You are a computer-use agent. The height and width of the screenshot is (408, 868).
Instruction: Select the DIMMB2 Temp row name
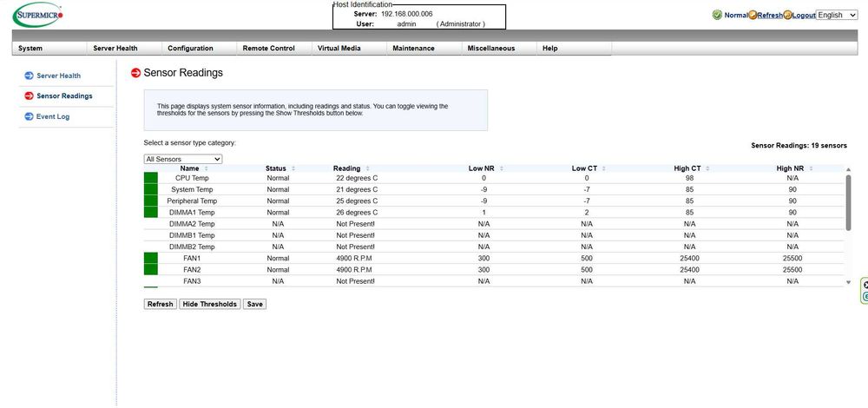click(192, 247)
